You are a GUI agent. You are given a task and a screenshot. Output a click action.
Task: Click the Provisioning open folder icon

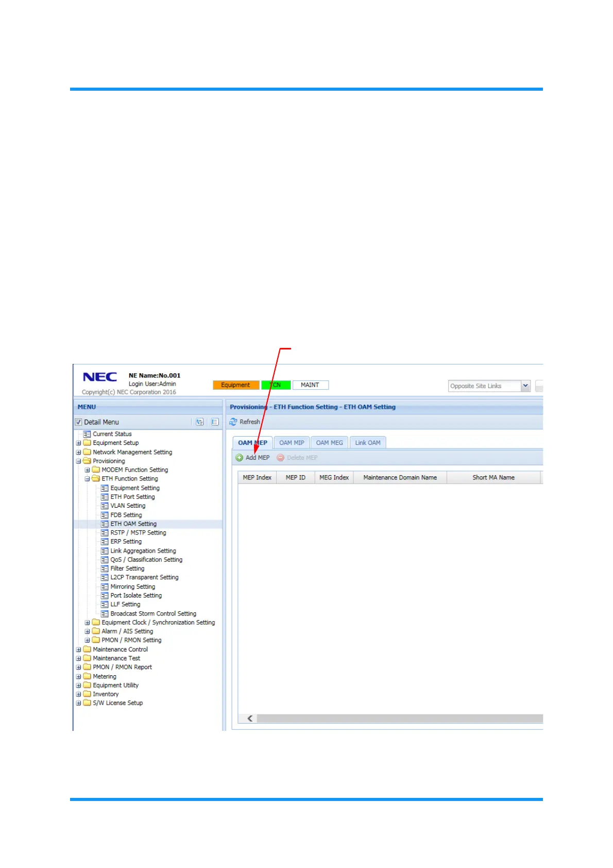point(87,461)
